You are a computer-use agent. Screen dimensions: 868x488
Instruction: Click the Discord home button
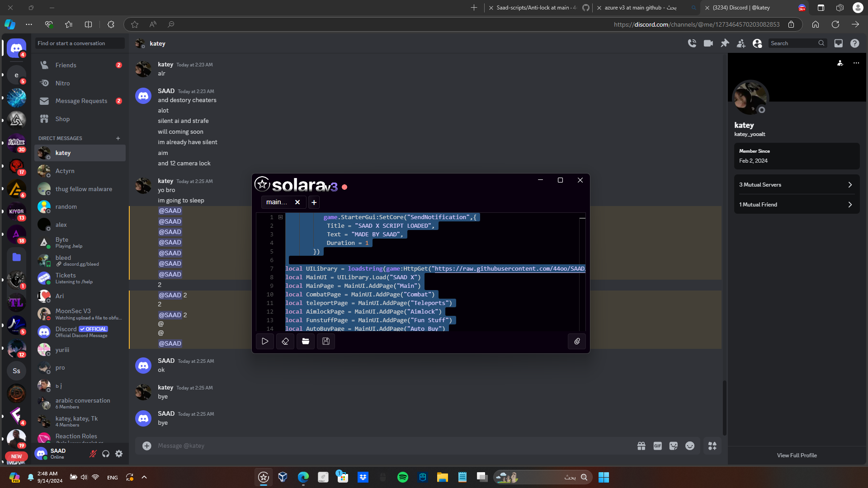click(x=16, y=48)
